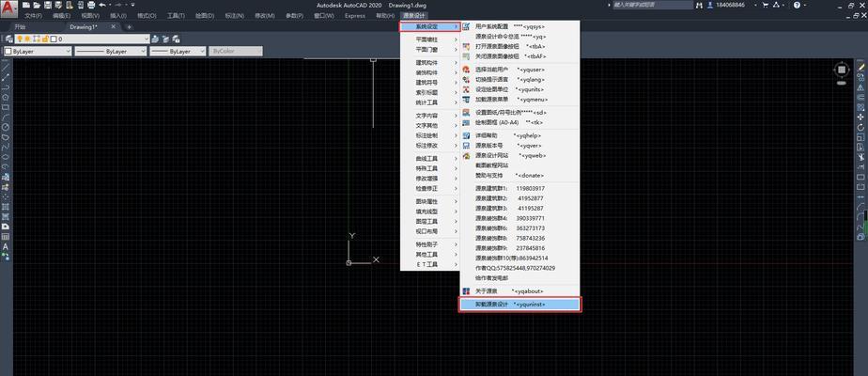Switch to the Drawing1* tab
This screenshot has height=376, width=868.
click(x=84, y=26)
